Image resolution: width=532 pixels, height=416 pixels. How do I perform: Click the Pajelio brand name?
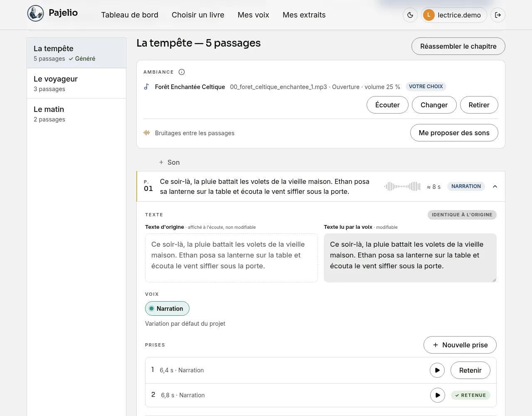[63, 13]
